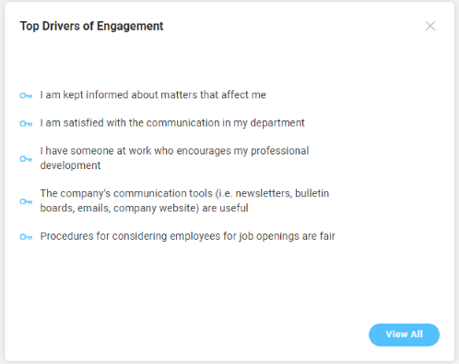Click the 'Top Drivers of Engagement' heading
This screenshot has height=364, width=459.
coord(92,26)
